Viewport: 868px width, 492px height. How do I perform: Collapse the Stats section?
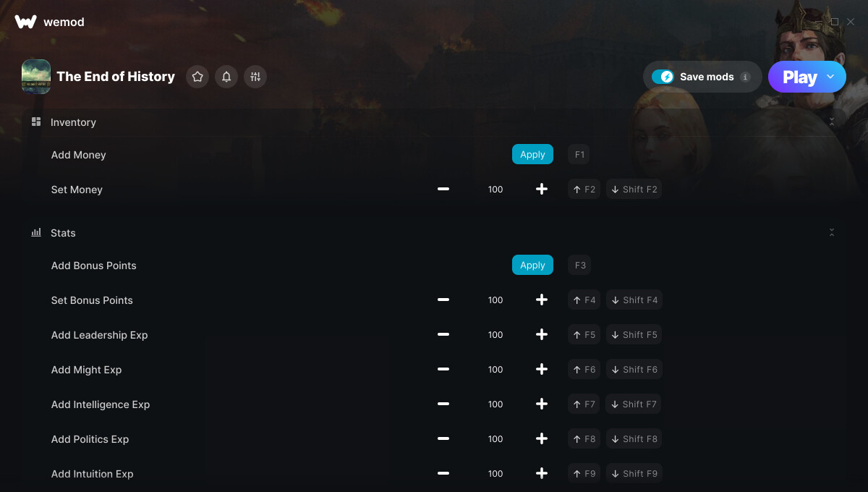pyautogui.click(x=832, y=233)
